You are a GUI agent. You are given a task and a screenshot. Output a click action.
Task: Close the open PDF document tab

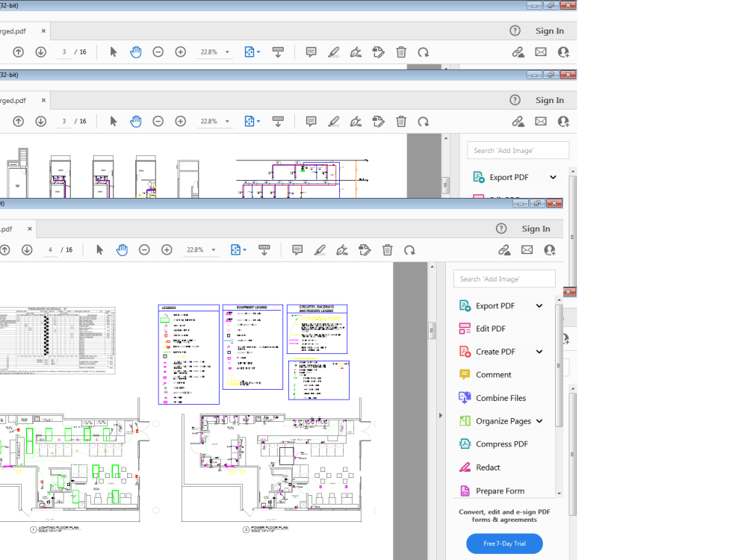[29, 228]
